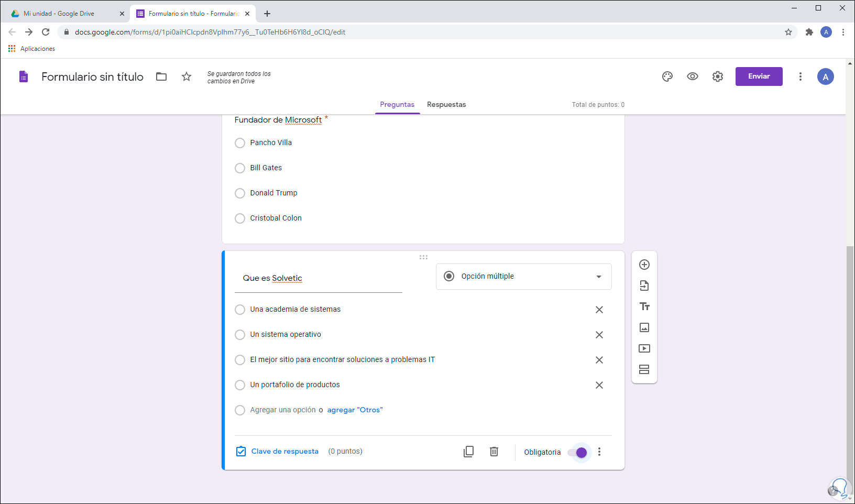This screenshot has height=504, width=855.
Task: Open Chrome profile avatar in toolbar
Action: 826,32
